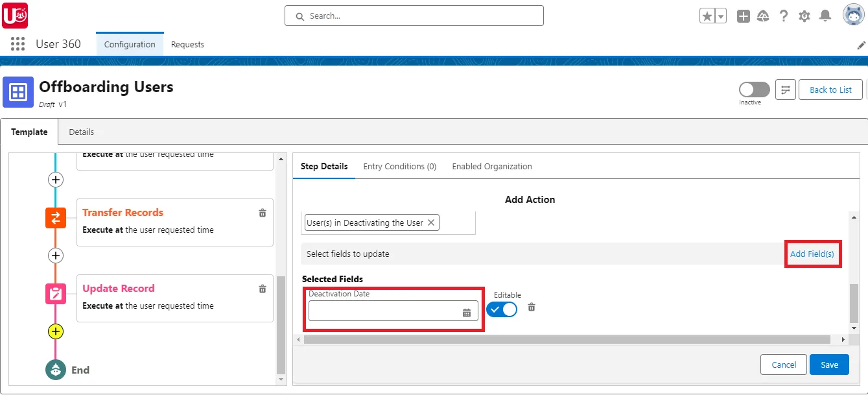Open the calendar picker in Deactivation Date field
Viewport: 868px width, 395px height.
pos(467,311)
